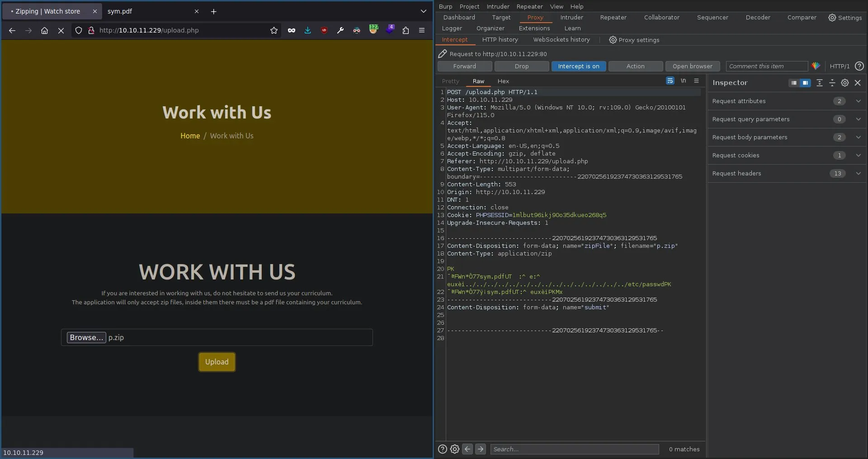This screenshot has height=459, width=868.
Task: Open the Firefox downloads panel
Action: (308, 30)
